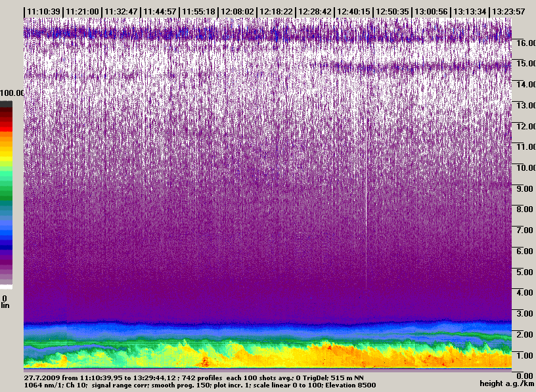Choose the 12:28:42 time label
The image size is (536, 392).
click(x=315, y=12)
